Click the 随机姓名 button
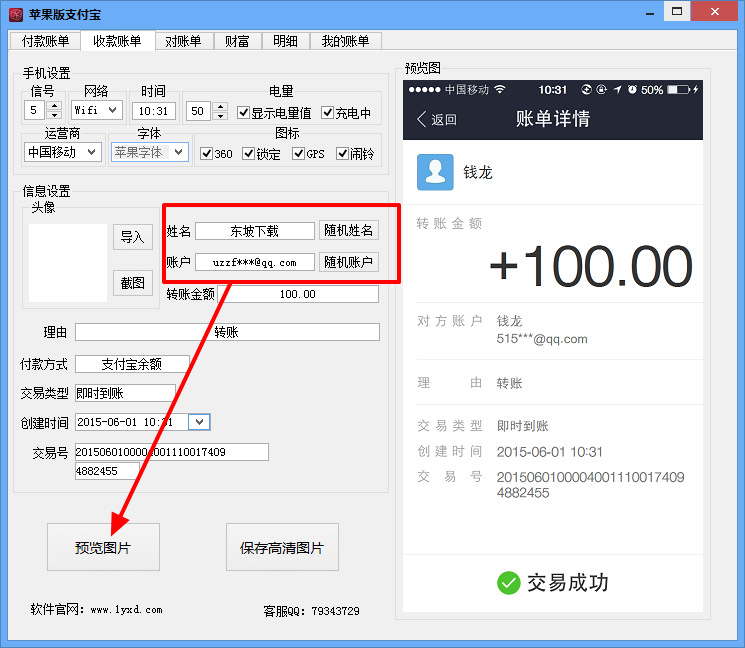This screenshot has width=745, height=648. click(x=349, y=230)
